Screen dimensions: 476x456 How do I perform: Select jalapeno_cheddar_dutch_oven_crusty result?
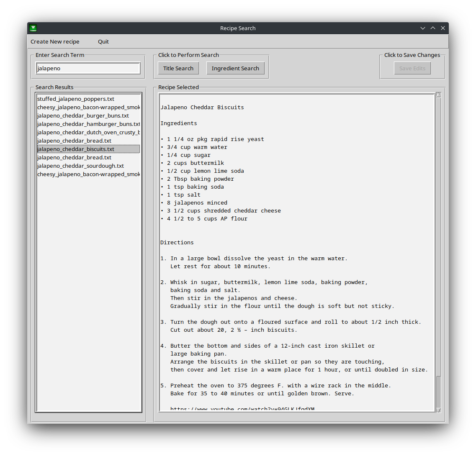(x=88, y=132)
